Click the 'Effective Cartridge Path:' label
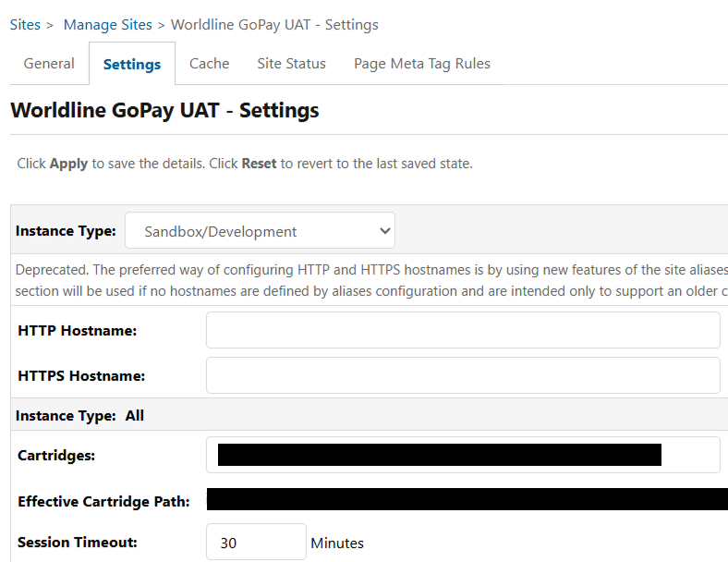The height and width of the screenshot is (562, 728). point(103,502)
